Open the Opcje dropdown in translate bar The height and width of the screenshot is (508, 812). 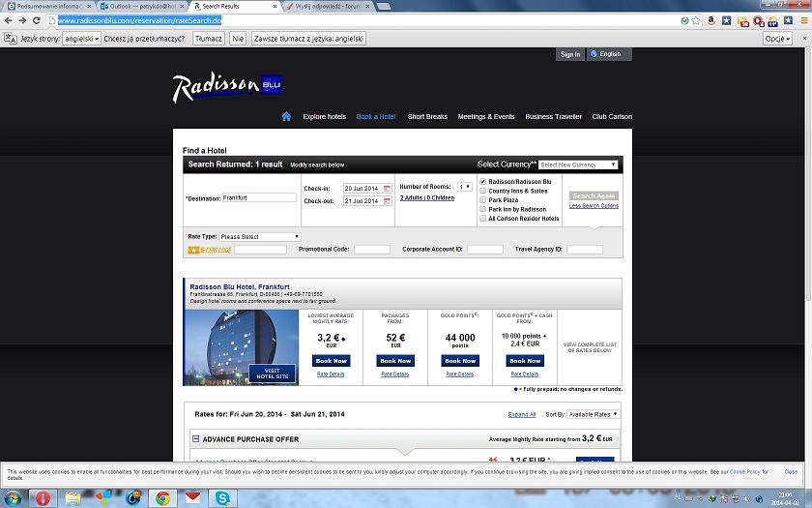777,39
